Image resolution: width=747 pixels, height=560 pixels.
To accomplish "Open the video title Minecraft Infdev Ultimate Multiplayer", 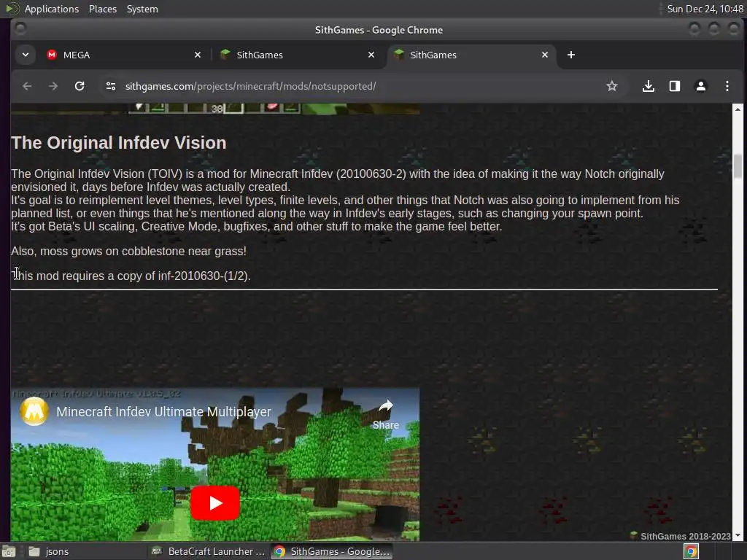I will pos(164,411).
